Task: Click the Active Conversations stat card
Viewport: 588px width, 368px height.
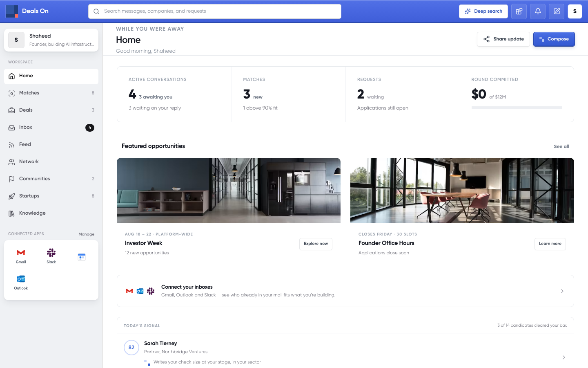Action: tap(174, 94)
